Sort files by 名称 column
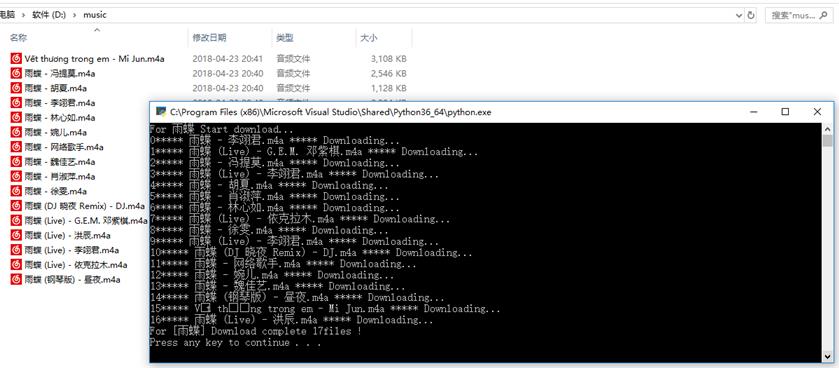 (x=18, y=38)
